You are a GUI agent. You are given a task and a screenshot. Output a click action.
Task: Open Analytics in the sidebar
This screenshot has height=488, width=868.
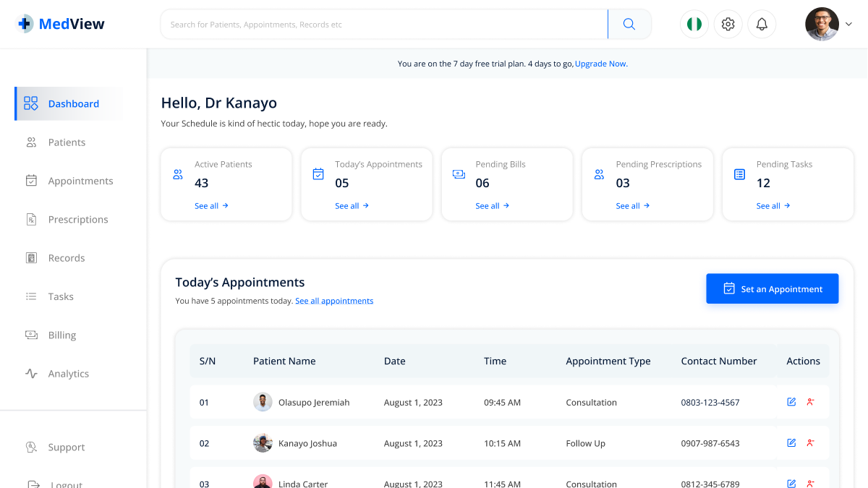coord(68,374)
